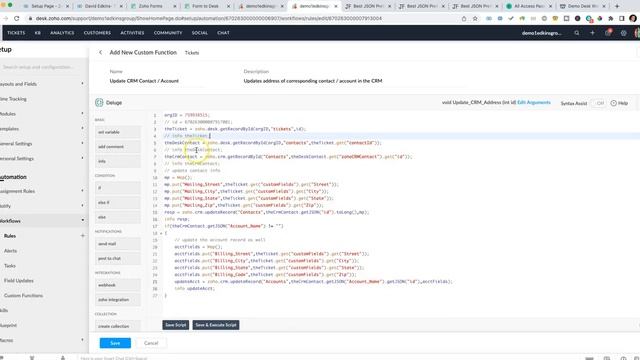Click the Cancel button
This screenshot has width=640, height=360.
pyautogui.click(x=151, y=343)
